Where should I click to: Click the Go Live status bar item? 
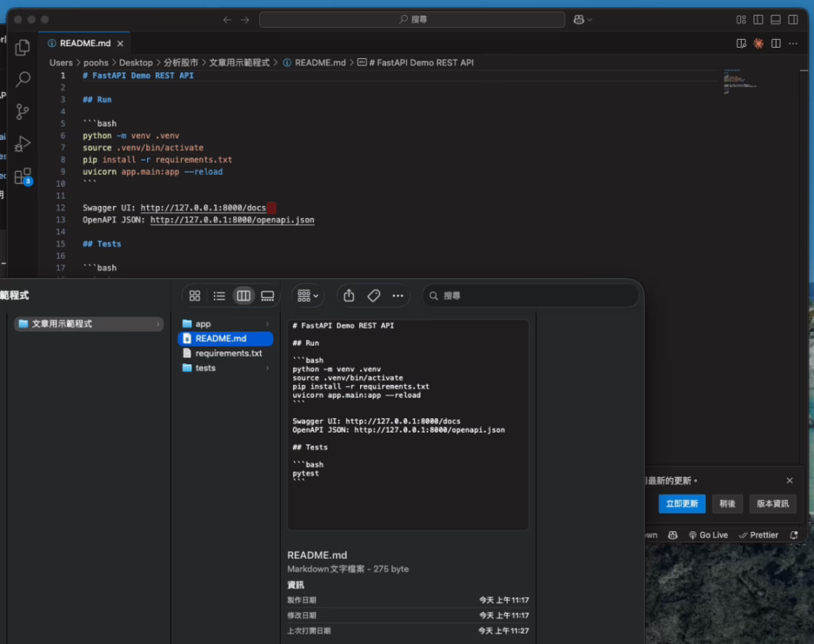click(707, 535)
